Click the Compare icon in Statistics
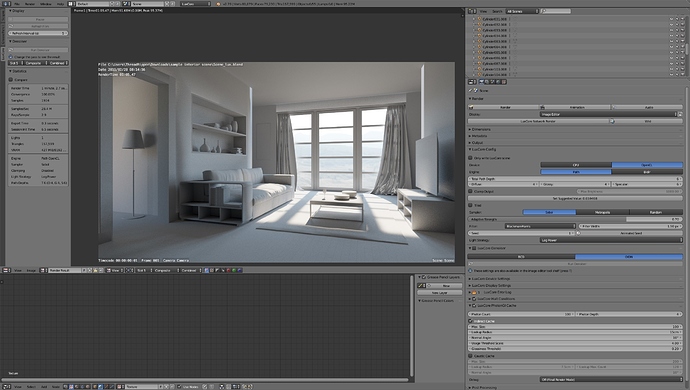This screenshot has width=690, height=390. point(11,80)
